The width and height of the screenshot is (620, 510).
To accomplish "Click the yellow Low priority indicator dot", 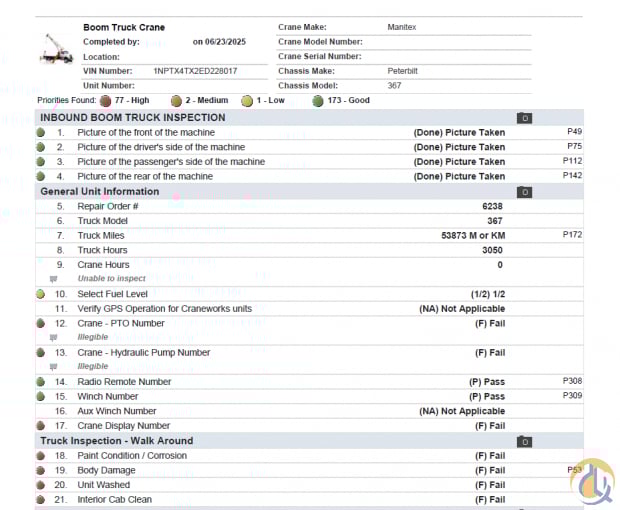I will [247, 101].
